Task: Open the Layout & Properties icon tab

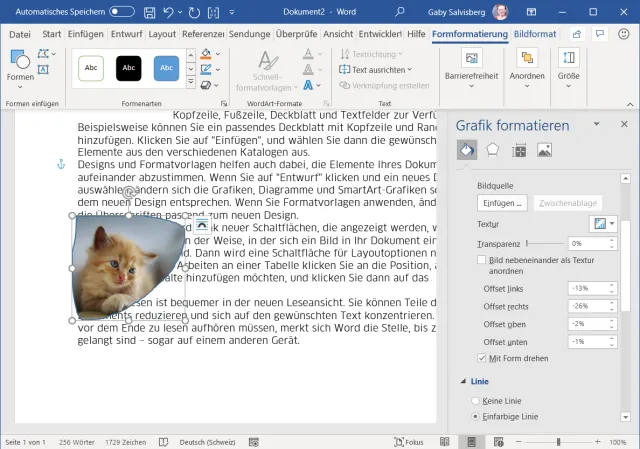Action: 518,150
